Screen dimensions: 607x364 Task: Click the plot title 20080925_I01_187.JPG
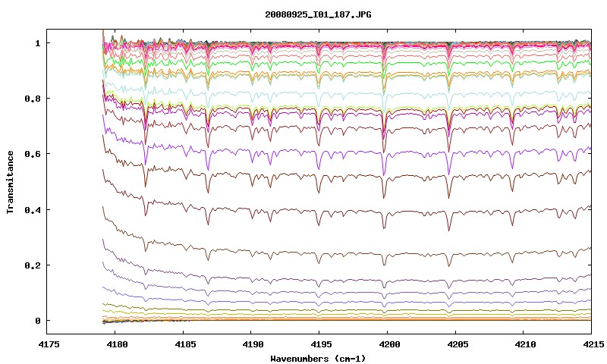pos(318,14)
